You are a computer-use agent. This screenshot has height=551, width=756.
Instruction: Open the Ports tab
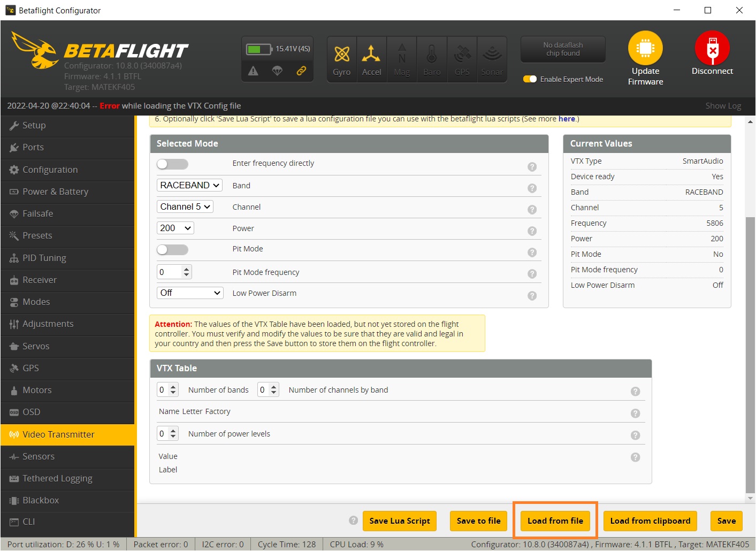67,147
